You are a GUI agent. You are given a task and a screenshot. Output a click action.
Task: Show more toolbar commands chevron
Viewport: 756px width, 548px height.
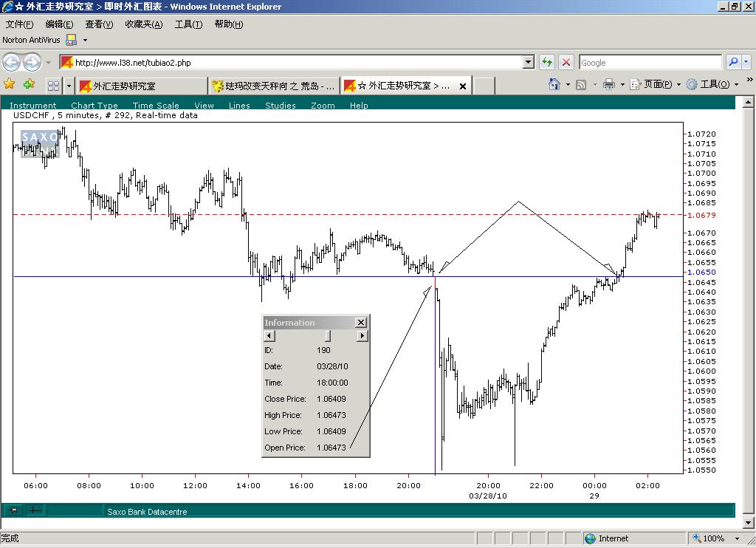click(x=750, y=80)
